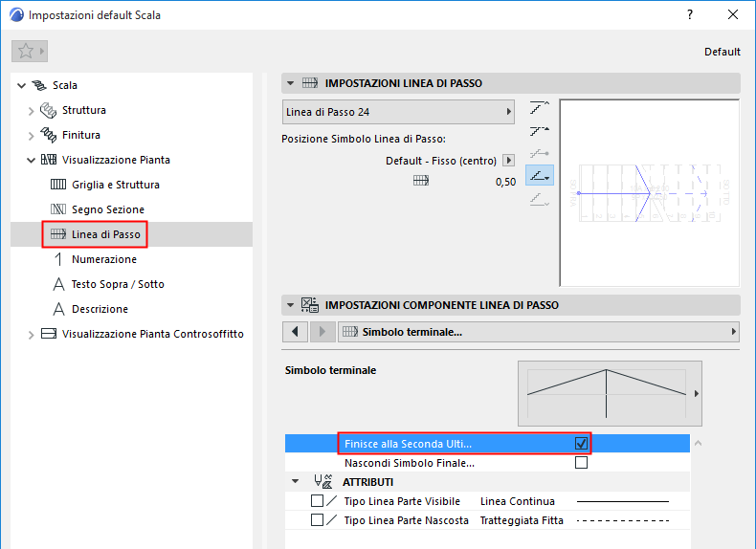Collapse Impostazioni Componente Linea di Passo panel
This screenshot has width=756, height=549.
tap(290, 304)
